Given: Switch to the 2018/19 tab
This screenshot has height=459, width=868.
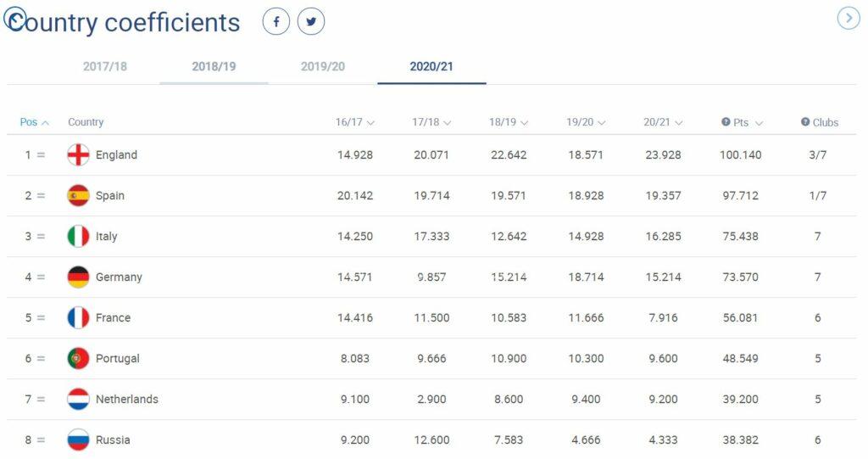Looking at the screenshot, I should point(214,66).
